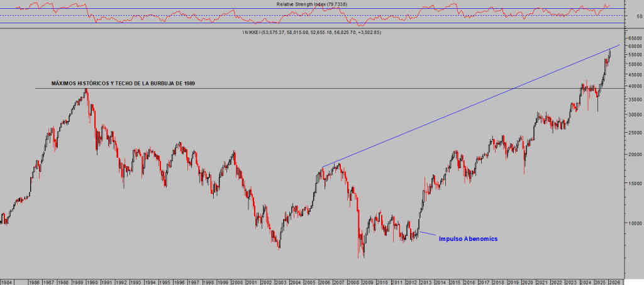The image size is (644, 285).
Task: Select the 'MÁXIMOS HISTÓRICOS' bubble ceiling annotation text
Action: pos(119,84)
